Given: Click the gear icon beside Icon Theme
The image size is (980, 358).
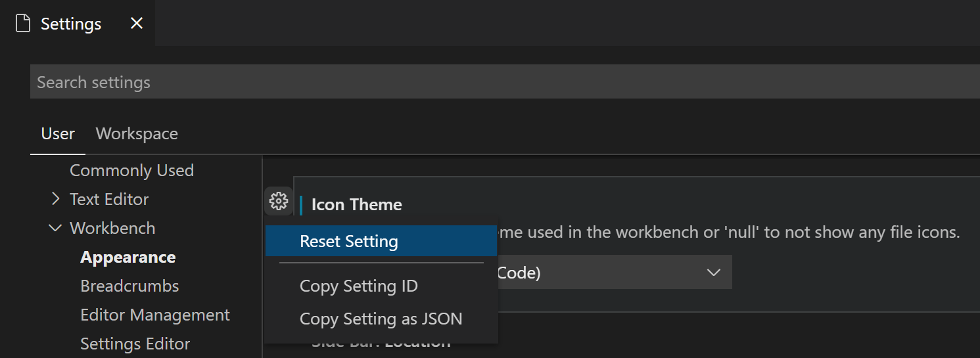Looking at the screenshot, I should tap(279, 201).
